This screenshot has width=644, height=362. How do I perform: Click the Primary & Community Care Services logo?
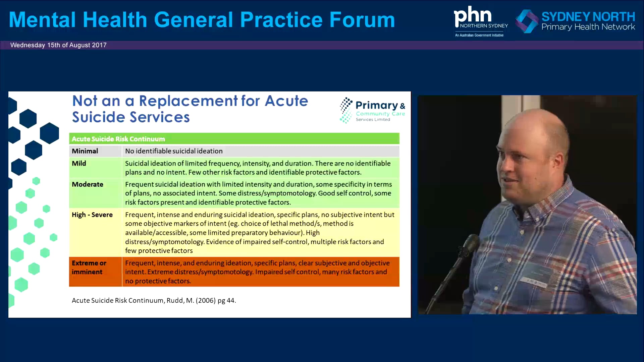372,110
